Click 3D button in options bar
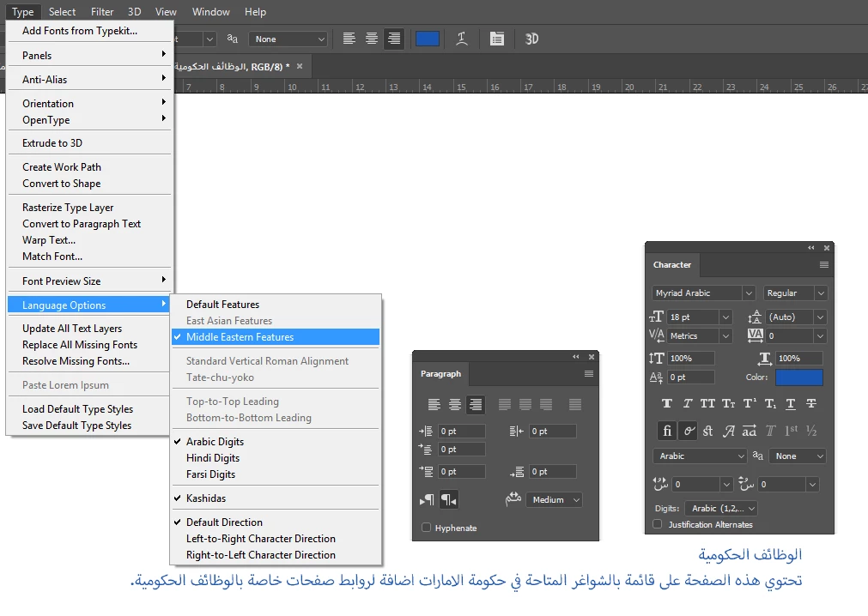 [531, 39]
